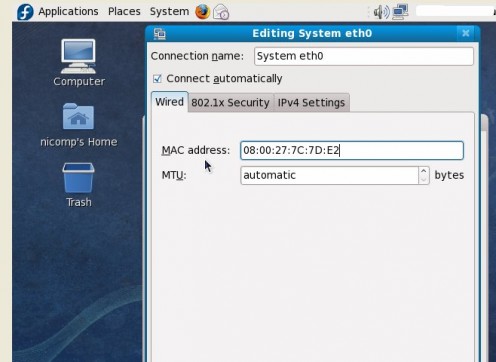Open the Applications menu
Image resolution: width=496 pixels, height=362 pixels.
click(x=68, y=11)
